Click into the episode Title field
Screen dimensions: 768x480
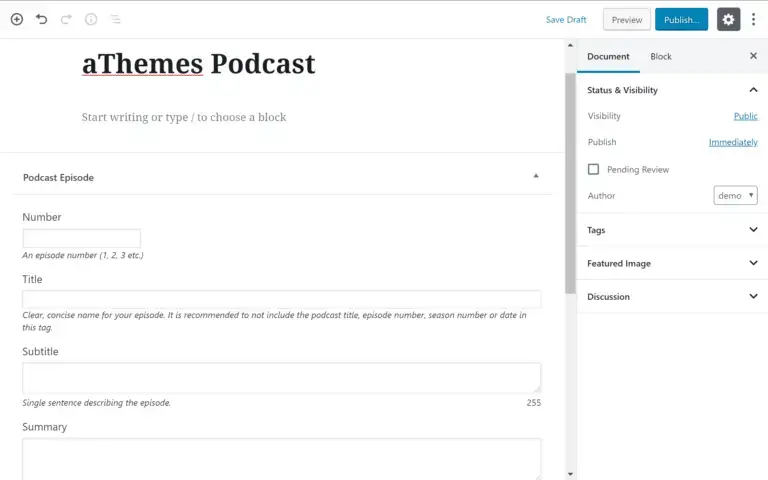click(x=281, y=299)
